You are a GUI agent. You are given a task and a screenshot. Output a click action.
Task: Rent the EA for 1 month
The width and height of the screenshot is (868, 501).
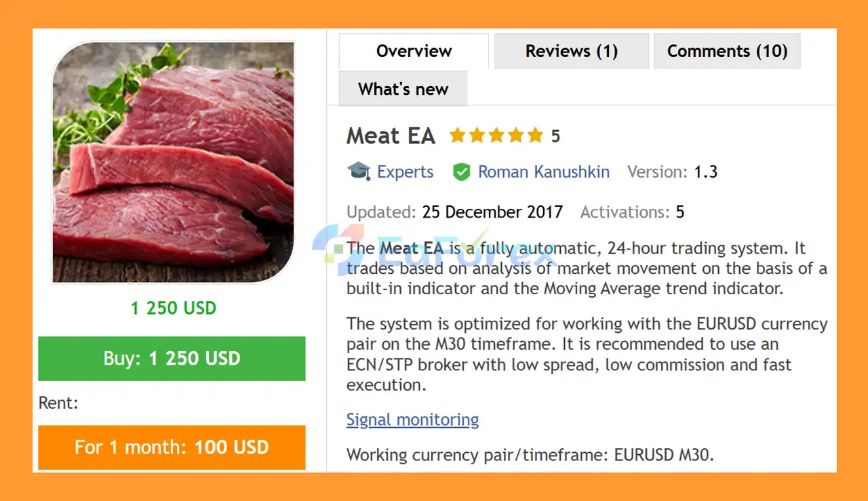(172, 447)
